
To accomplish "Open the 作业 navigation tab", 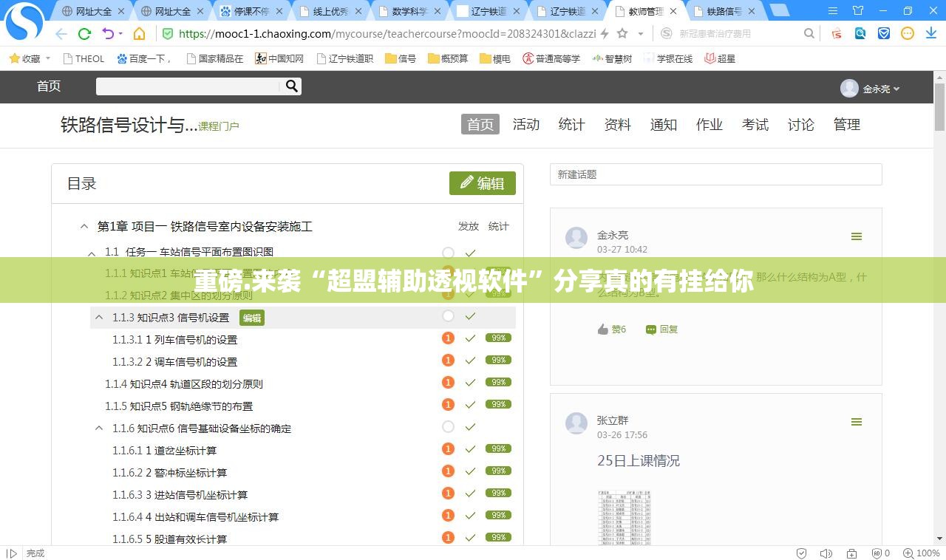I will coord(709,125).
